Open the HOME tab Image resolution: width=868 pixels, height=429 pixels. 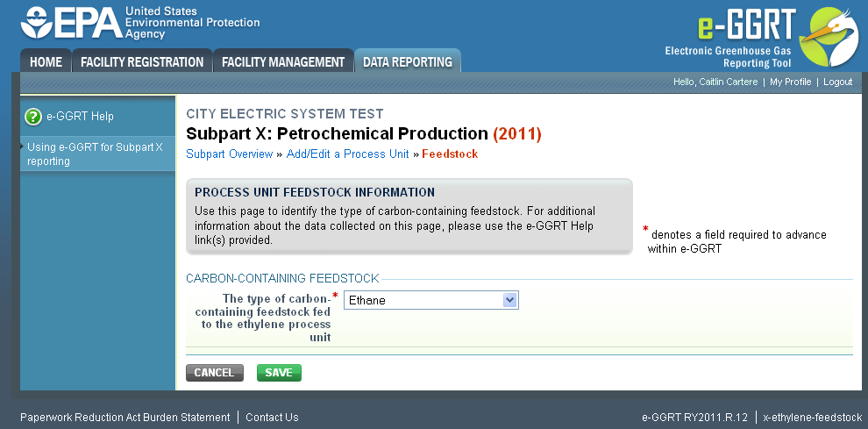tap(46, 62)
